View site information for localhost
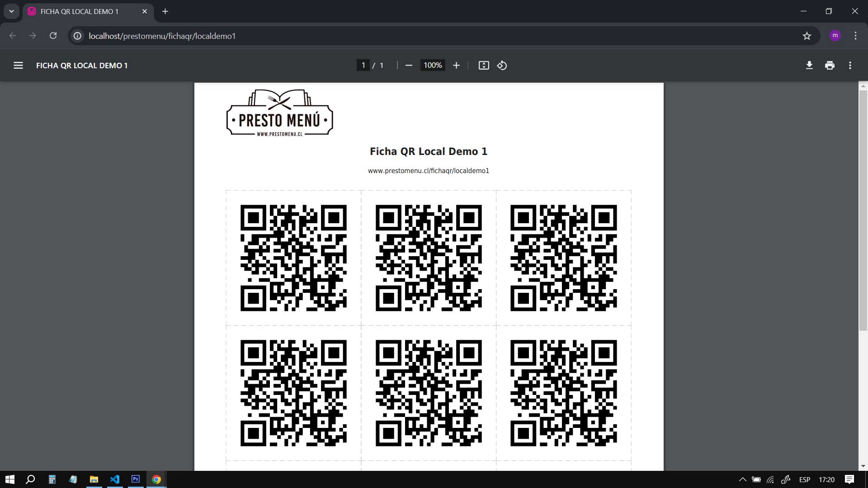 tap(78, 36)
